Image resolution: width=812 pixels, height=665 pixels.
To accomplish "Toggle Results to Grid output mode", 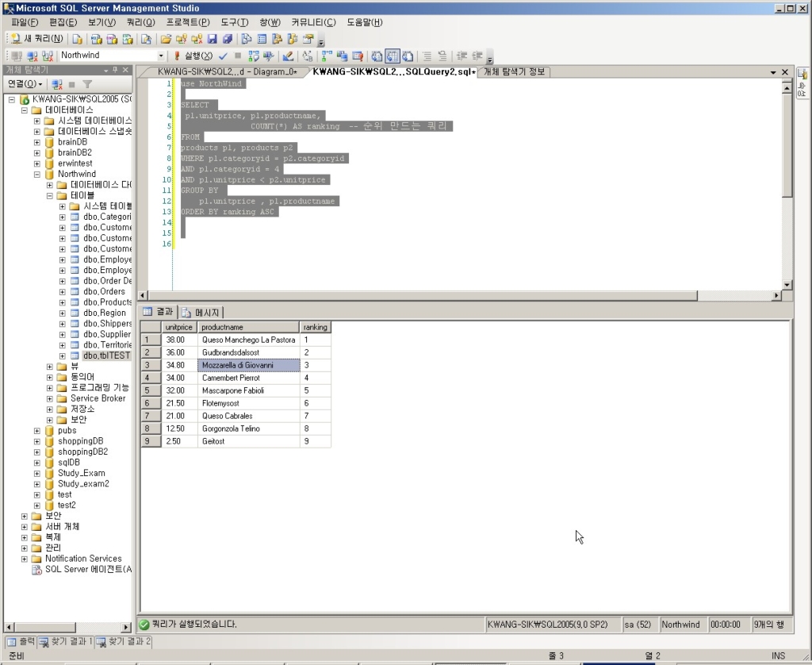I will 393,56.
